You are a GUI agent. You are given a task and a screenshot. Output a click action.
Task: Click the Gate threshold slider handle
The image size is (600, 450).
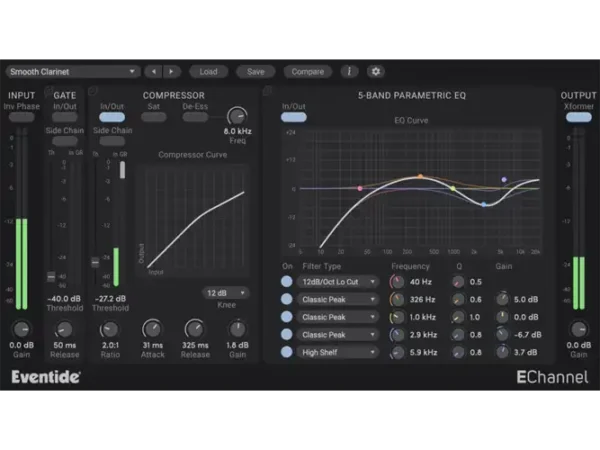[51, 276]
